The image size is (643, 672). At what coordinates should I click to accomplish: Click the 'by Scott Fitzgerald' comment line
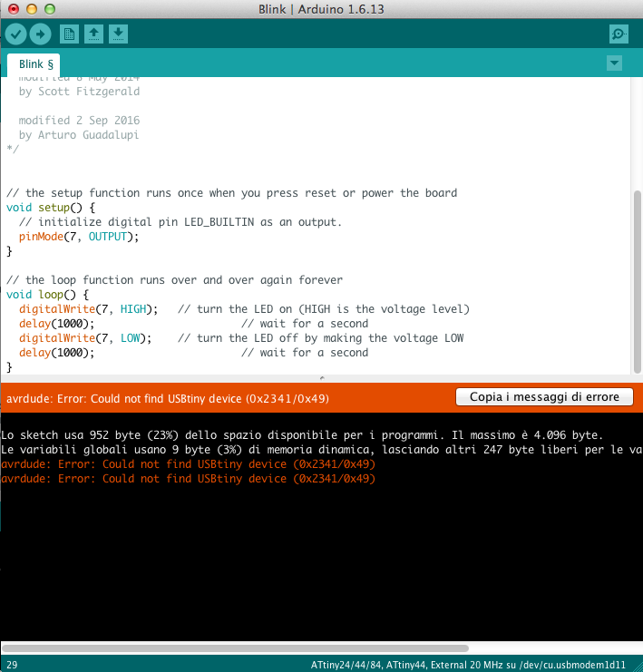click(79, 92)
